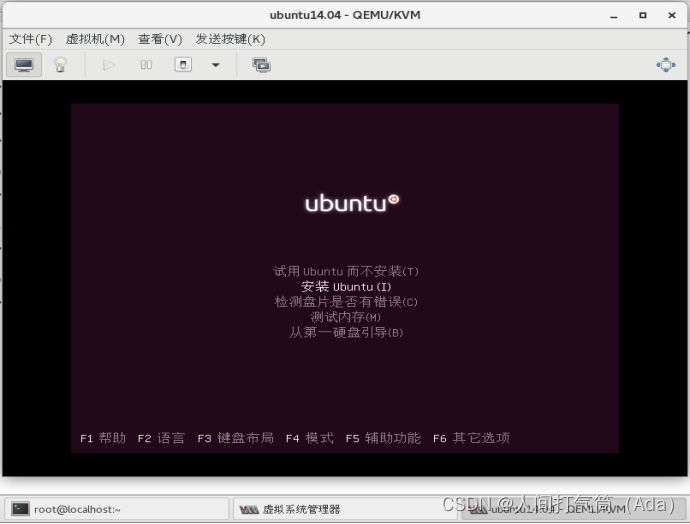Screen dimensions: 690x524
Task: Select 测试内存(M) option
Action: click(346, 317)
